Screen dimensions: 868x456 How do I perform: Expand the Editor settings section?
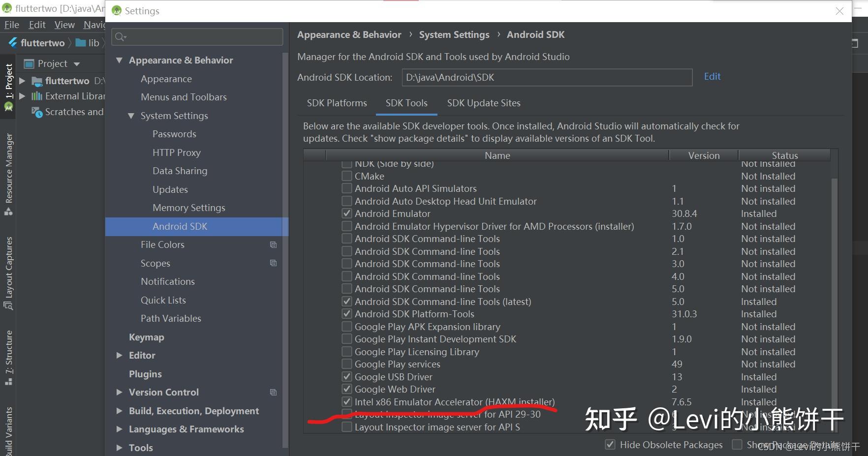(119, 355)
